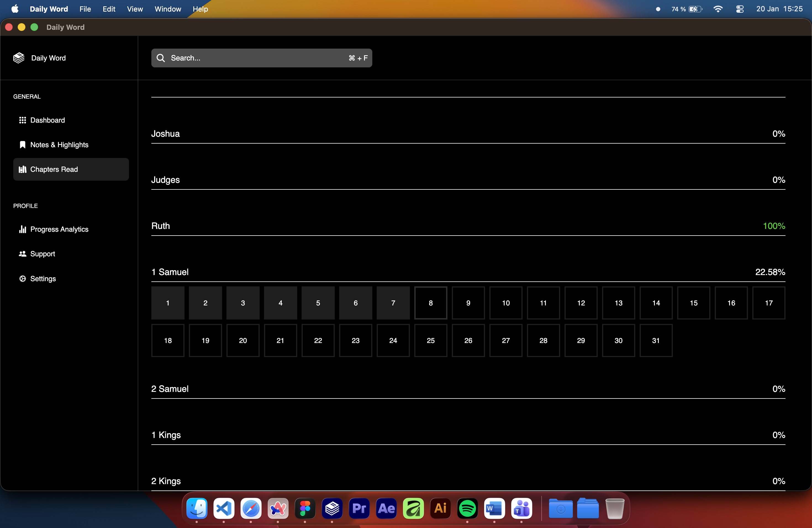The height and width of the screenshot is (528, 812).
Task: Open the View menu
Action: pos(135,9)
